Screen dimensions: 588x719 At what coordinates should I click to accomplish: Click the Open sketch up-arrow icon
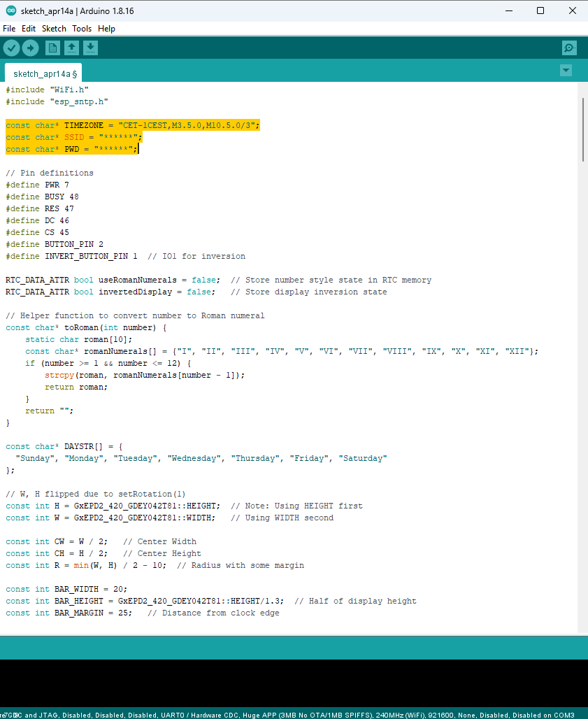coord(71,48)
